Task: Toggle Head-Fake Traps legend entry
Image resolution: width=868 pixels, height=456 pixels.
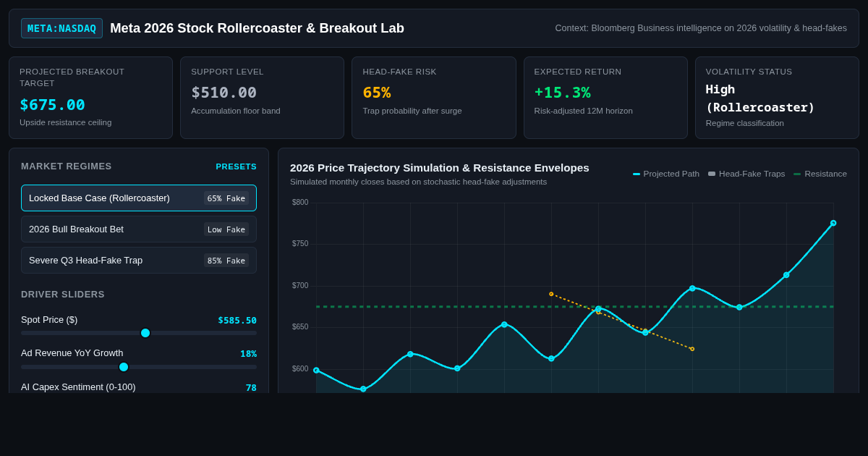Action: click(x=746, y=174)
